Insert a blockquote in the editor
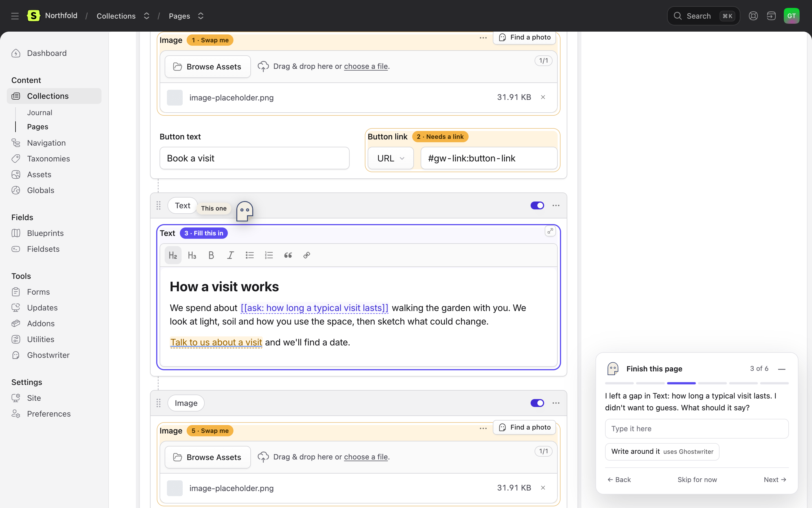812x508 pixels. coord(288,255)
